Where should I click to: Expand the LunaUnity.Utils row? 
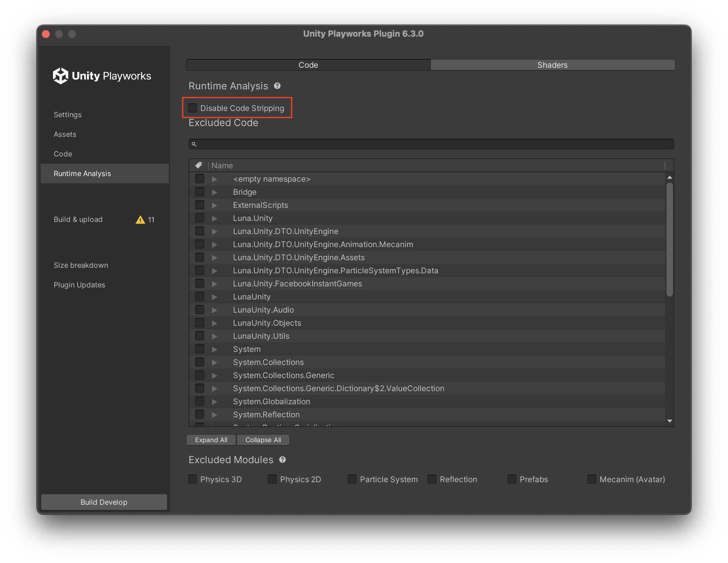tap(214, 336)
